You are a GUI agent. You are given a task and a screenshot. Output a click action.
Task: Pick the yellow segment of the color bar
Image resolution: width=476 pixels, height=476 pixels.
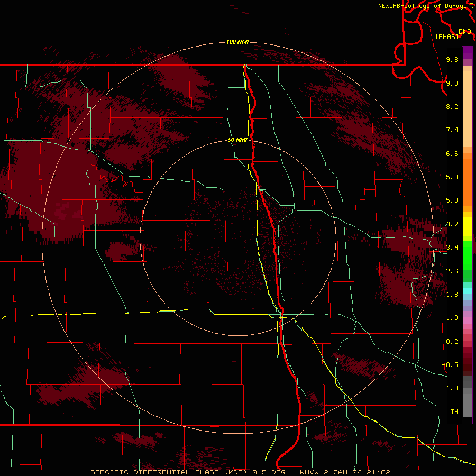coord(467,226)
